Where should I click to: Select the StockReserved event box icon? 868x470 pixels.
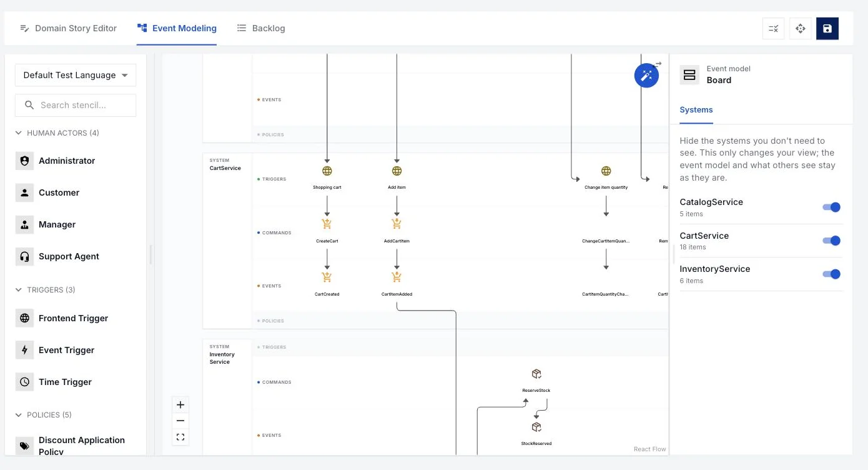tap(536, 427)
